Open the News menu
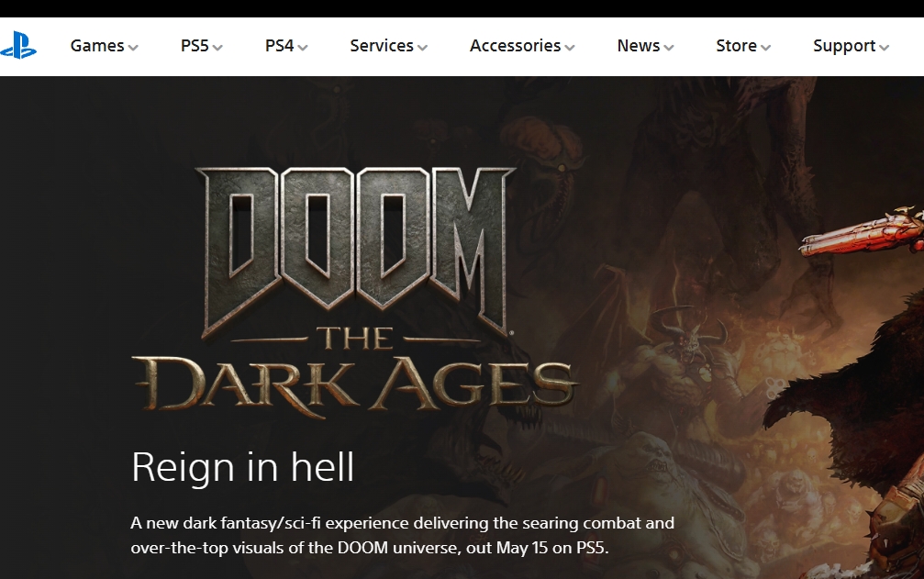The height and width of the screenshot is (579, 924). pos(645,46)
